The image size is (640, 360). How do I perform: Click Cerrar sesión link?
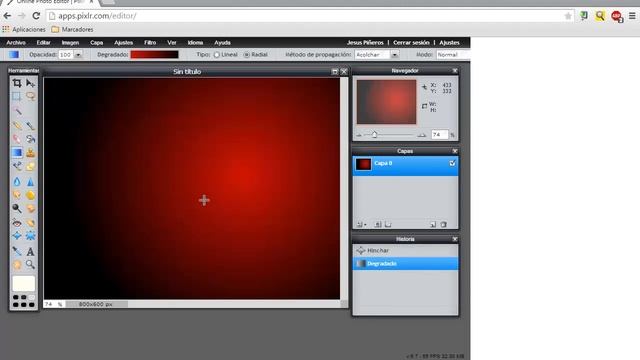tap(411, 42)
